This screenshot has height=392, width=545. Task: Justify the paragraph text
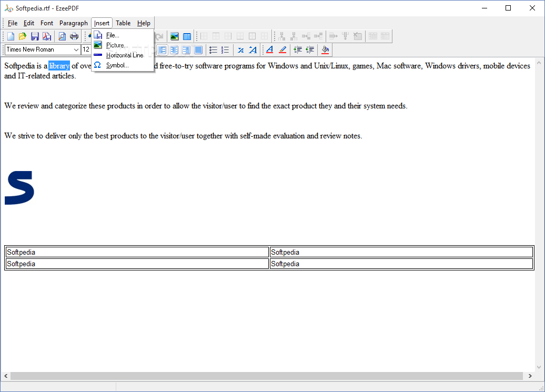point(198,50)
